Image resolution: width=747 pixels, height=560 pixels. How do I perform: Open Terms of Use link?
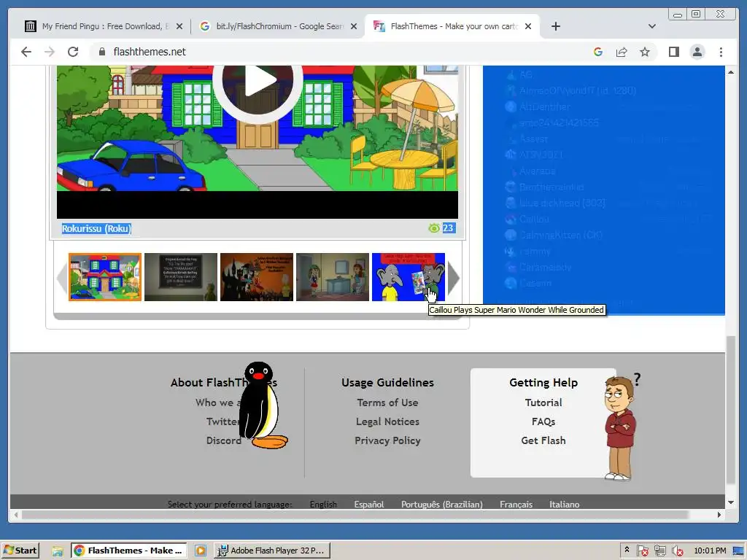click(x=387, y=402)
